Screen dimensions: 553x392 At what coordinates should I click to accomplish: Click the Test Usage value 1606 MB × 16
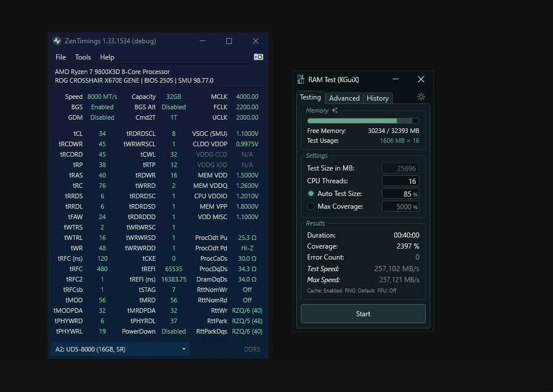(400, 140)
